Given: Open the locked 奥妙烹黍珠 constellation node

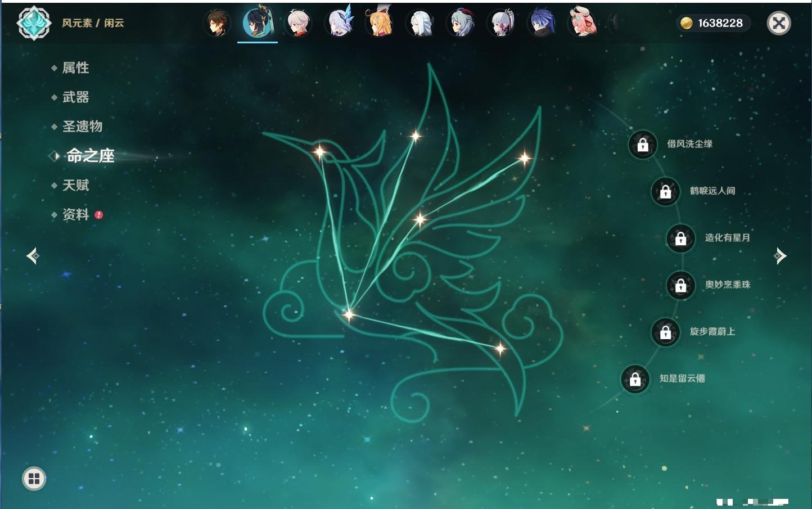Looking at the screenshot, I should pyautogui.click(x=680, y=285).
